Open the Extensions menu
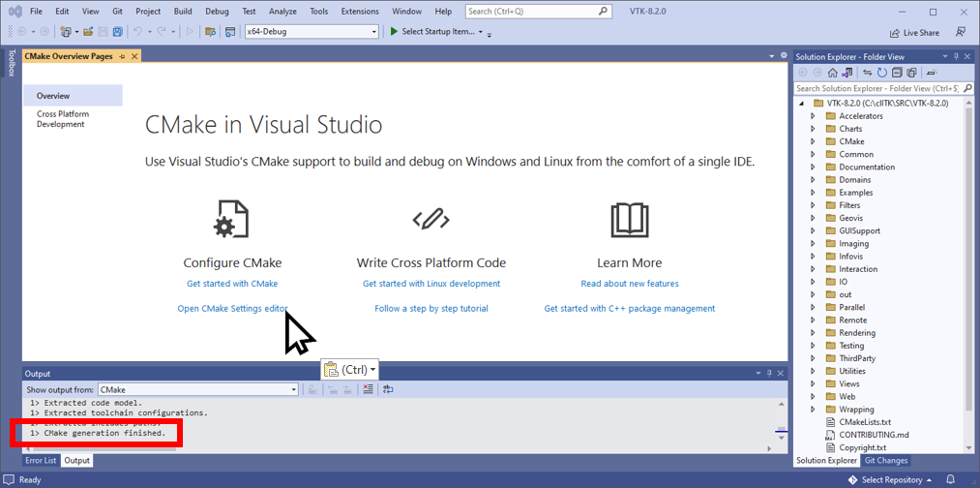This screenshot has width=980, height=488. click(x=360, y=12)
